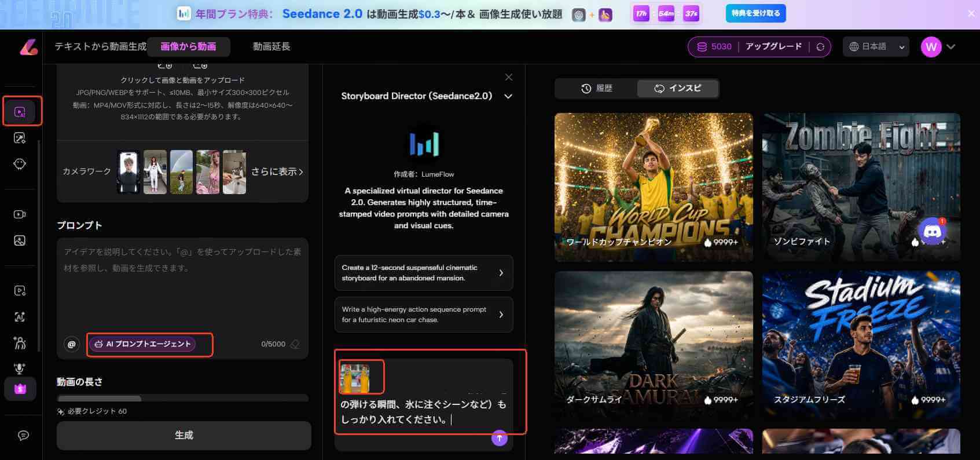The image size is (980, 460).
Task: Click the agent chat message input
Action: point(424,412)
